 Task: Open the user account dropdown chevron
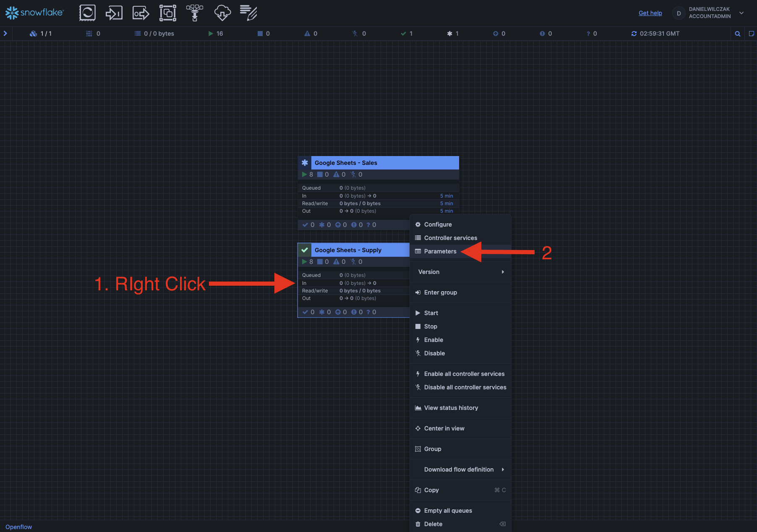(741, 13)
